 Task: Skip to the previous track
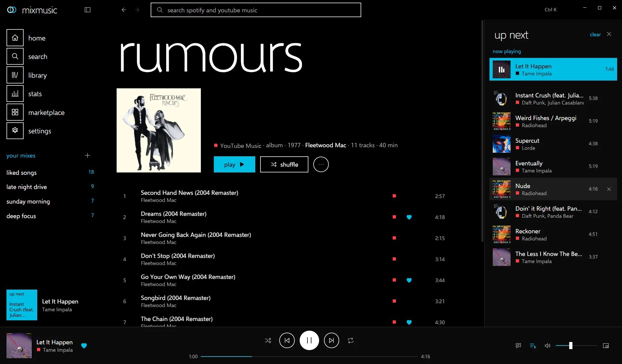click(287, 340)
